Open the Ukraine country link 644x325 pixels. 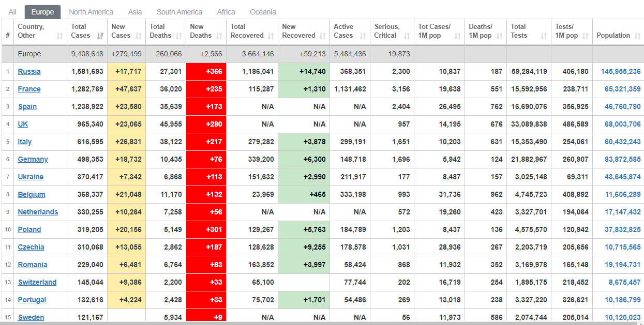(31, 177)
